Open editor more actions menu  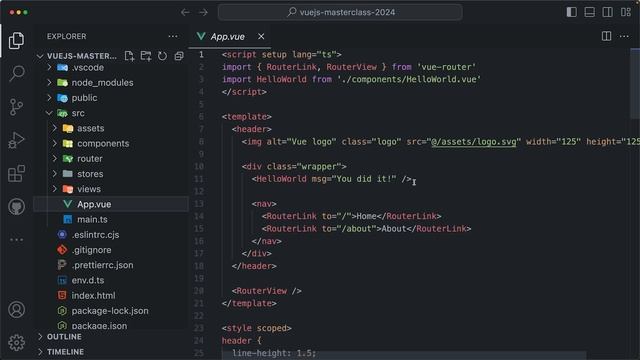tap(624, 36)
